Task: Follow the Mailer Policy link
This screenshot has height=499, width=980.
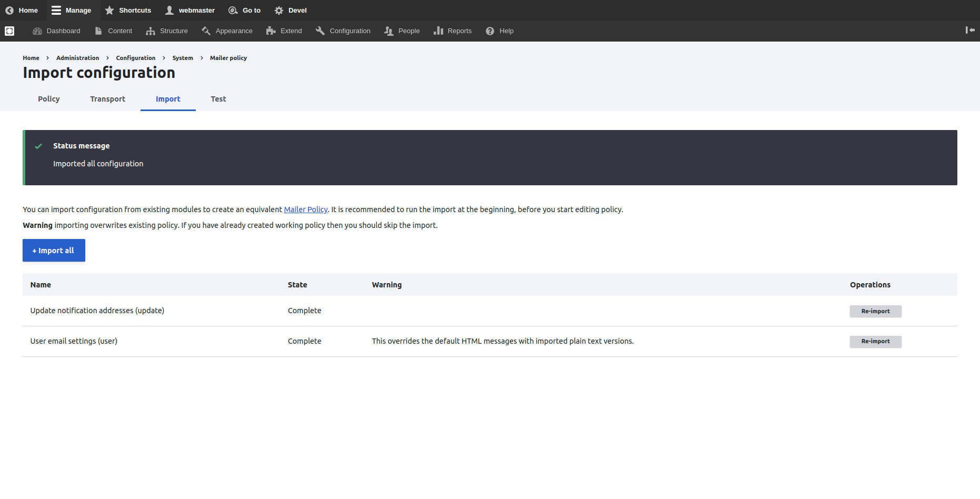Action: pyautogui.click(x=306, y=209)
